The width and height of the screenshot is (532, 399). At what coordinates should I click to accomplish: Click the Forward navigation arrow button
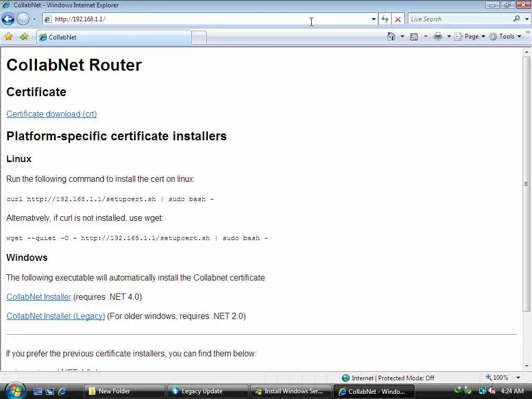pos(23,19)
